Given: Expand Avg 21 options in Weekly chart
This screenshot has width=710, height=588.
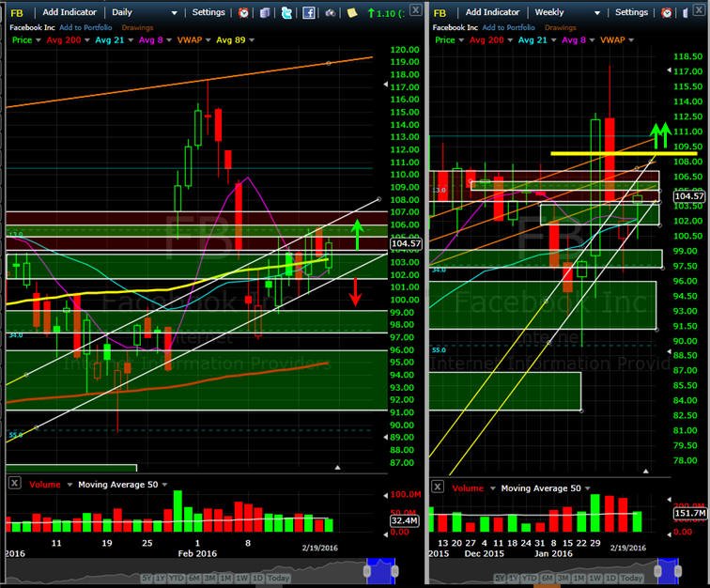Looking at the screenshot, I should click(553, 40).
